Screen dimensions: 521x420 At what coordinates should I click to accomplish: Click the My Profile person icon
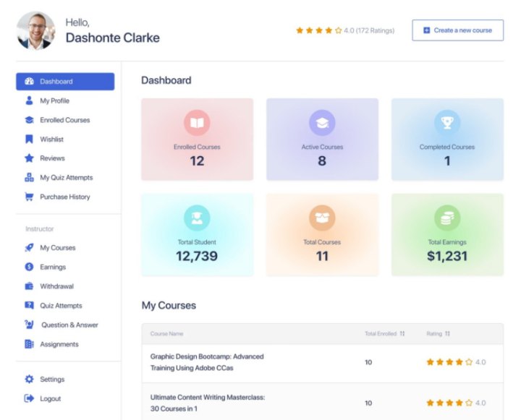pyautogui.click(x=29, y=101)
